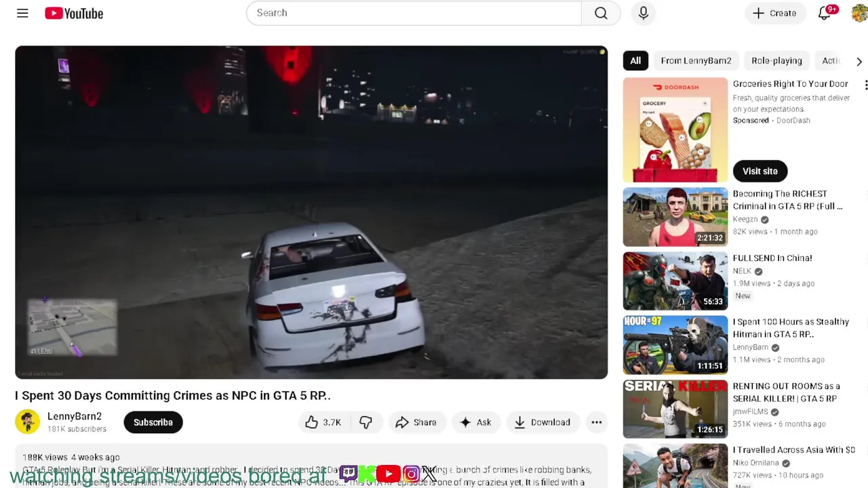Click title FULLSEND In China!

point(772,258)
